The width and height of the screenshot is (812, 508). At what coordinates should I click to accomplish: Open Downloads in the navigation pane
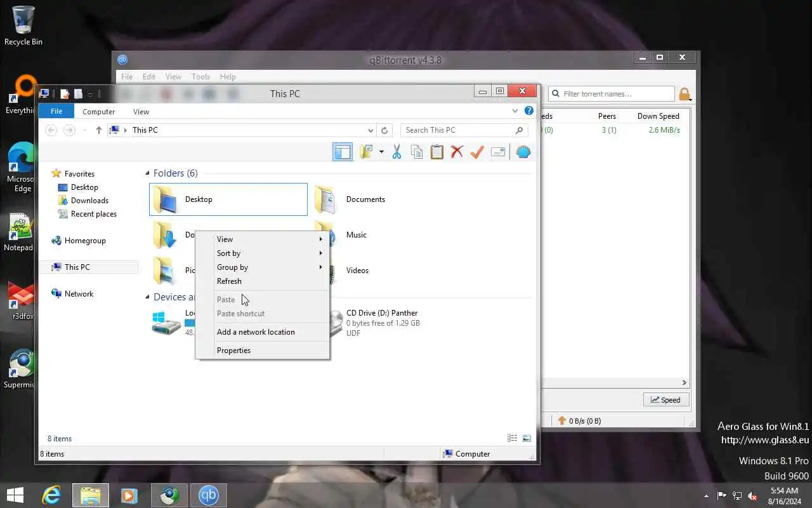[89, 201]
